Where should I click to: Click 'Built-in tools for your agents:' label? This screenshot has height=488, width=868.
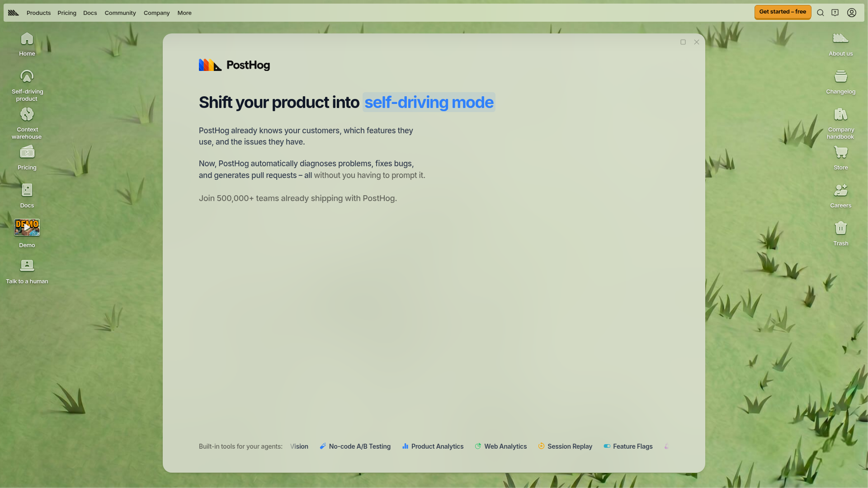[x=241, y=446]
